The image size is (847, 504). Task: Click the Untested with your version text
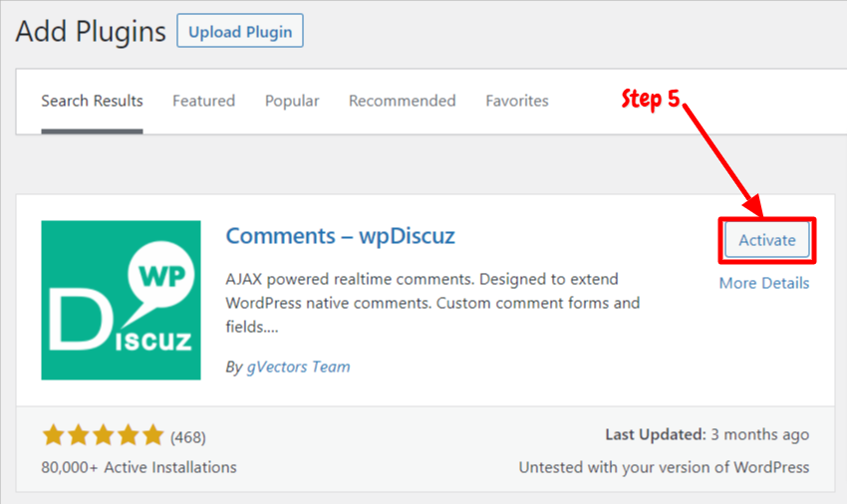(664, 467)
